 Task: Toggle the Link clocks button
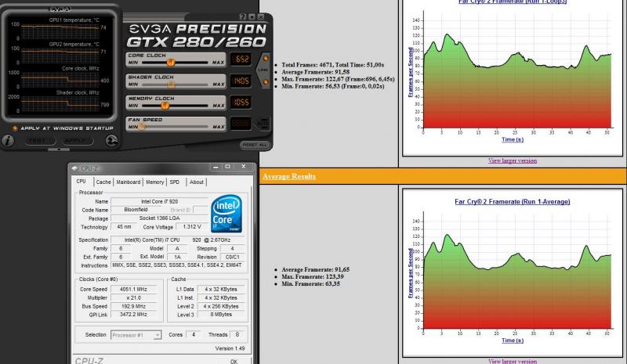(x=263, y=70)
